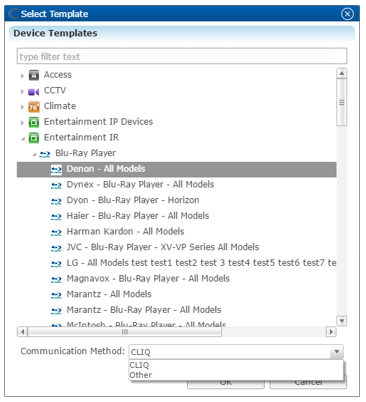Click the green Entertainment IP Devices icon
This screenshot has height=402, width=366.
pos(34,122)
